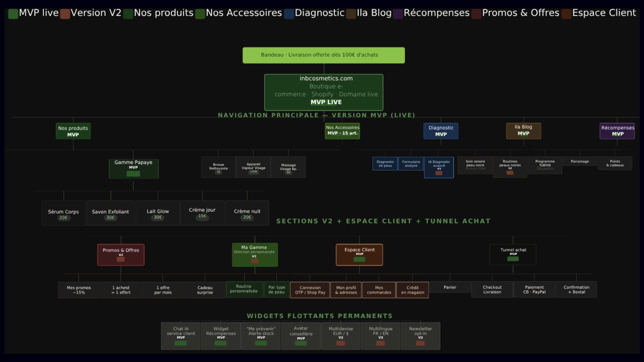The image size is (644, 362).
Task: Select the Newsletter opt-in box
Action: [420, 336]
